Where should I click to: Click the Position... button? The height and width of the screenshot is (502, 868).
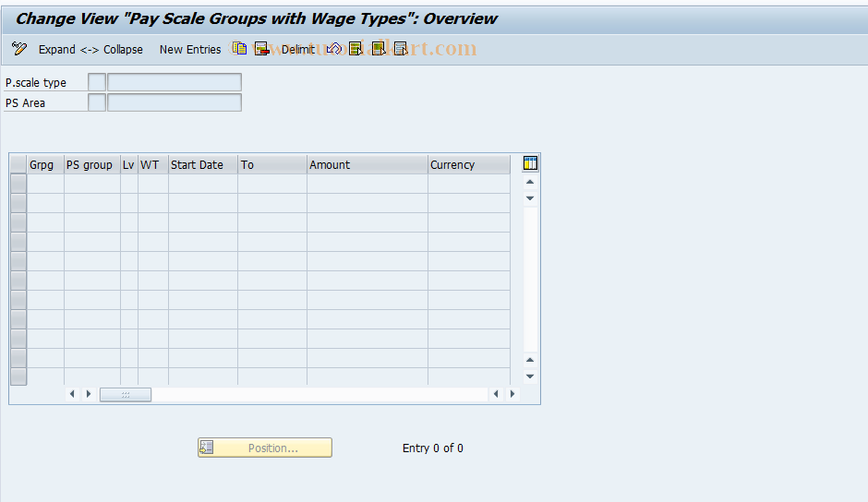265,448
